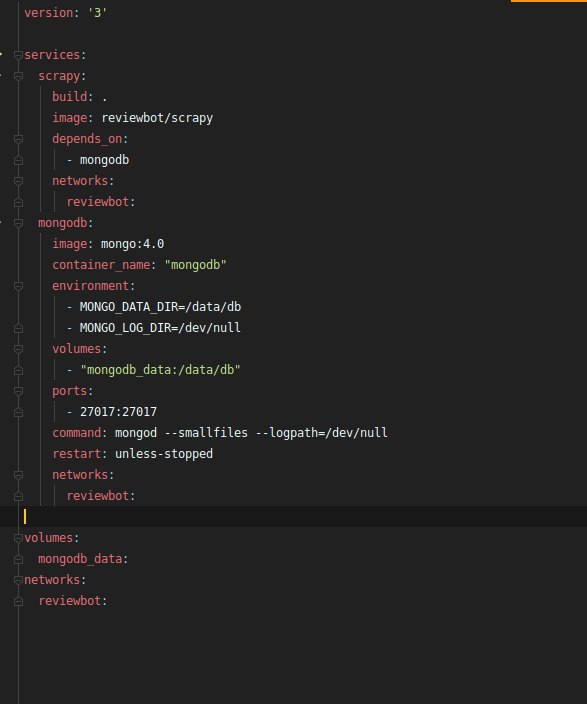Click the 'restart:' key
The image size is (587, 704).
point(79,454)
